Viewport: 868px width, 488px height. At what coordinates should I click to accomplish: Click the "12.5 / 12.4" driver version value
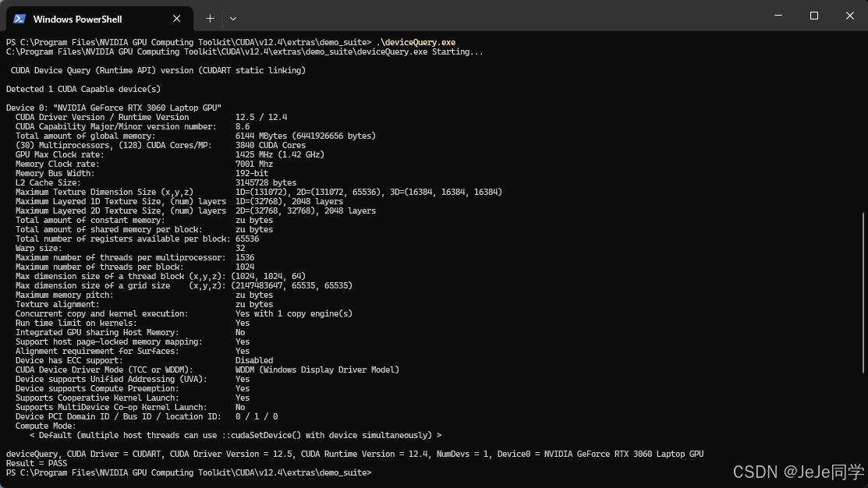261,117
